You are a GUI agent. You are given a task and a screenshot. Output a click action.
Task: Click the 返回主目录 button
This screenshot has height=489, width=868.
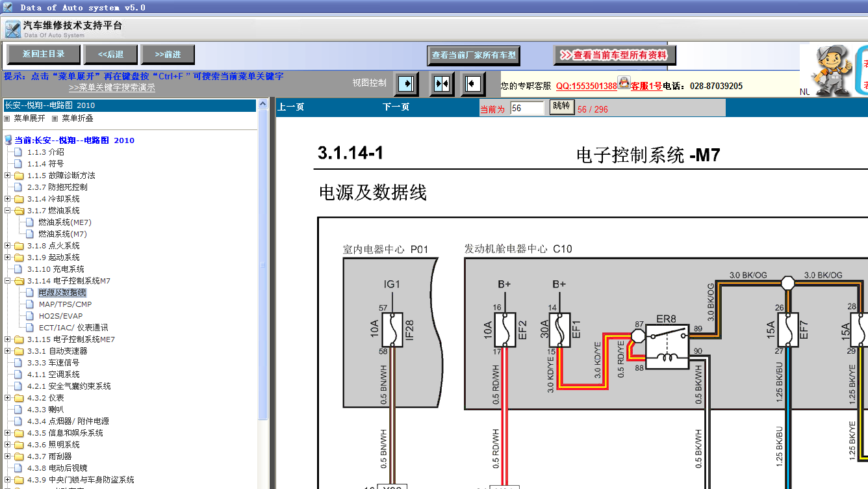pyautogui.click(x=44, y=54)
